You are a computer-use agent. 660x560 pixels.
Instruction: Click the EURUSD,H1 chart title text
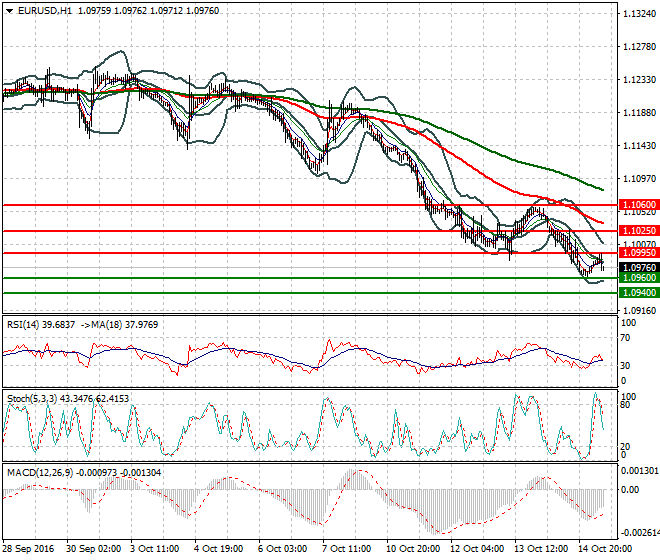click(x=44, y=9)
